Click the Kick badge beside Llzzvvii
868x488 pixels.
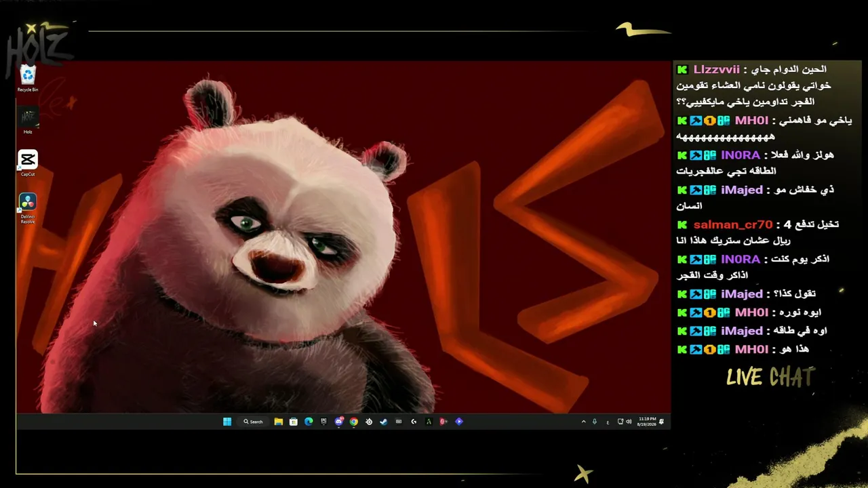click(x=682, y=70)
